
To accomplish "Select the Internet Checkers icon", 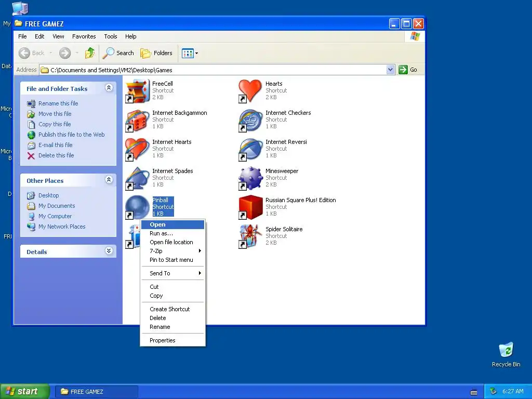I will pos(250,120).
